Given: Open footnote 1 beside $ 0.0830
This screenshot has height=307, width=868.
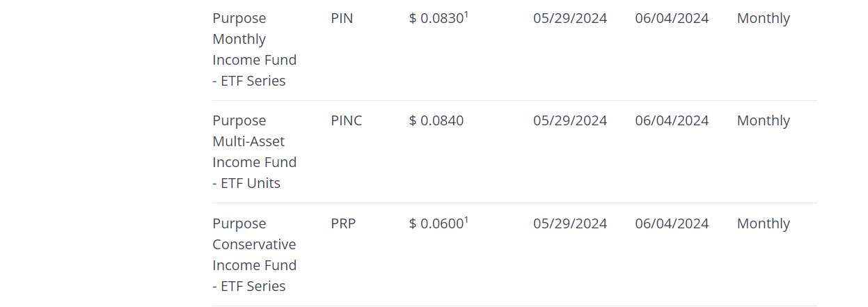Looking at the screenshot, I should [x=466, y=15].
